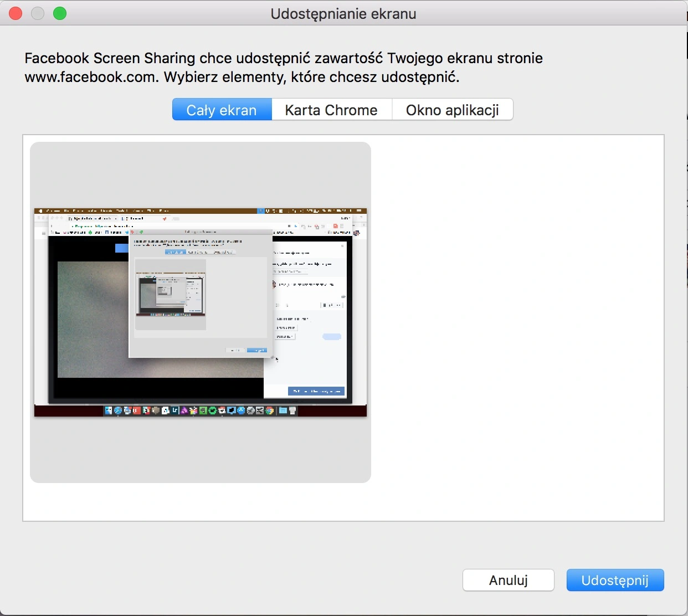Confirm with the Udostępnij button
Viewport: 688px width, 616px height.
tap(615, 580)
